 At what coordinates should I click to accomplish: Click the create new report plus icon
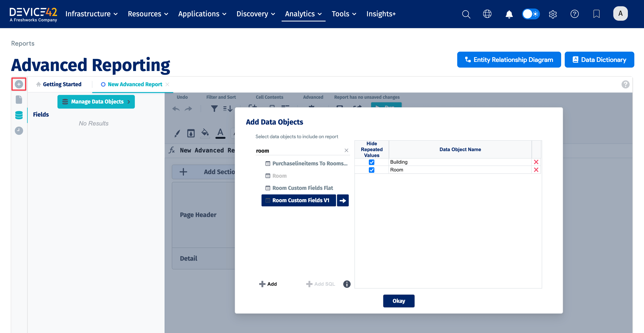pyautogui.click(x=19, y=84)
